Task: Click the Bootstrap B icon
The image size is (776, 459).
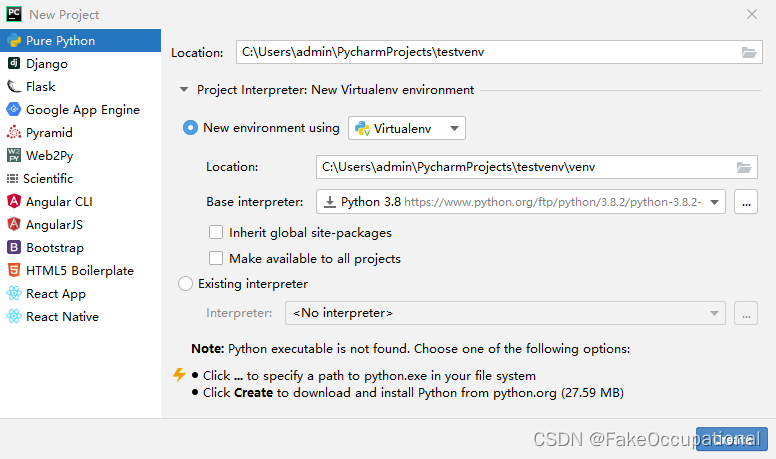Action: coord(14,247)
